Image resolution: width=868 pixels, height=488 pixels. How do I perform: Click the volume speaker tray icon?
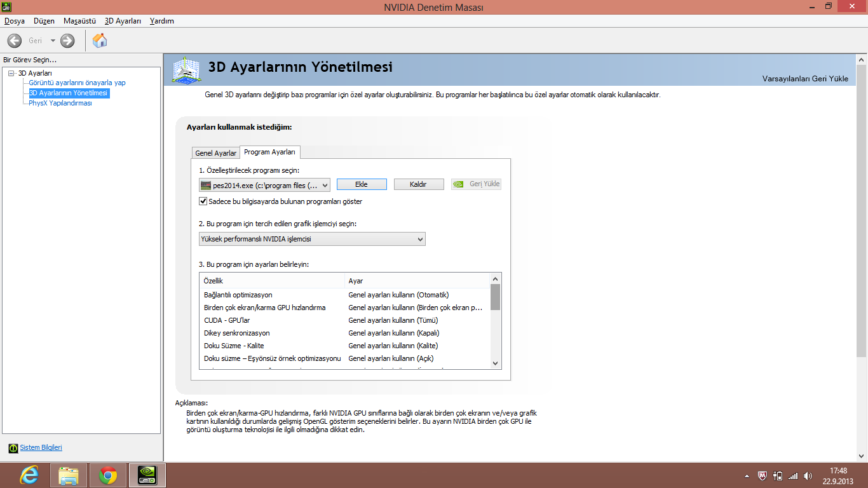[808, 475]
